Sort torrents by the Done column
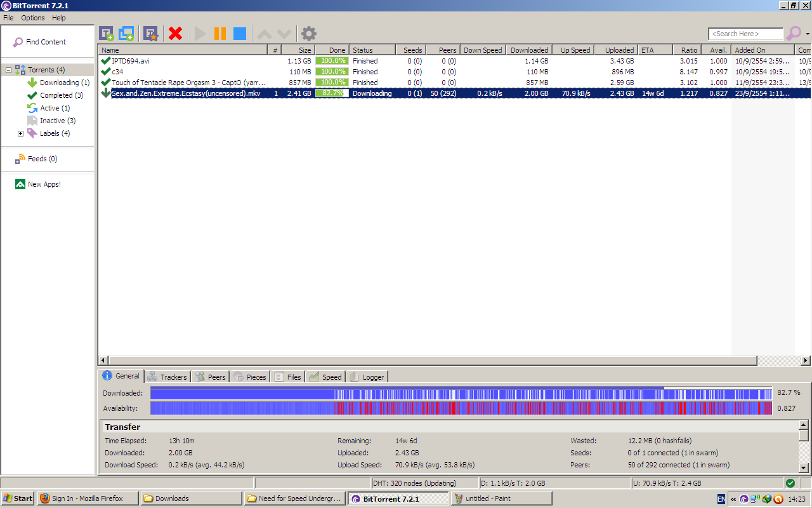Screen dimensions: 812x508 click(332, 50)
